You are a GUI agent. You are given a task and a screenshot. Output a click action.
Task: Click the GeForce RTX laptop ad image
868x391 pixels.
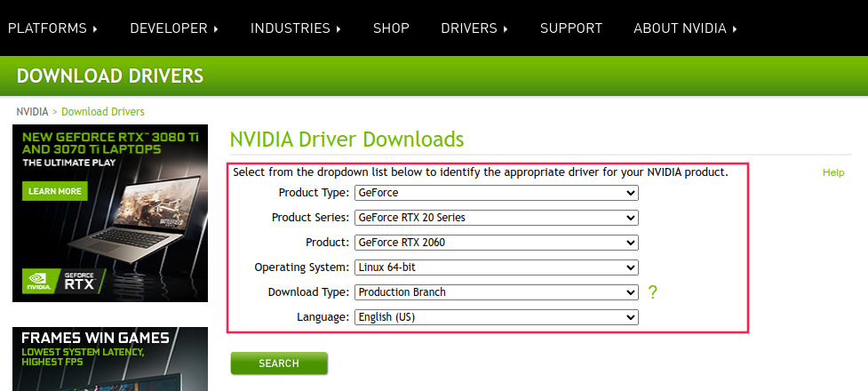(x=110, y=213)
